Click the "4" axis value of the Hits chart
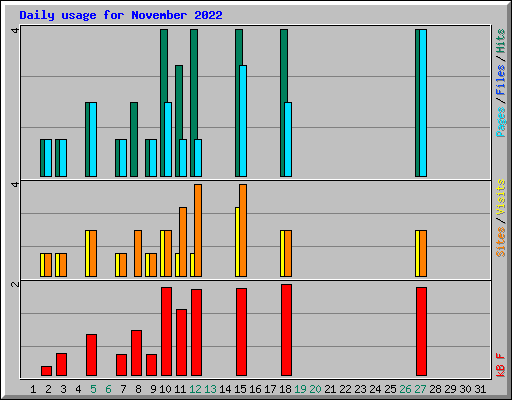This screenshot has height=400, width=512. [15, 30]
